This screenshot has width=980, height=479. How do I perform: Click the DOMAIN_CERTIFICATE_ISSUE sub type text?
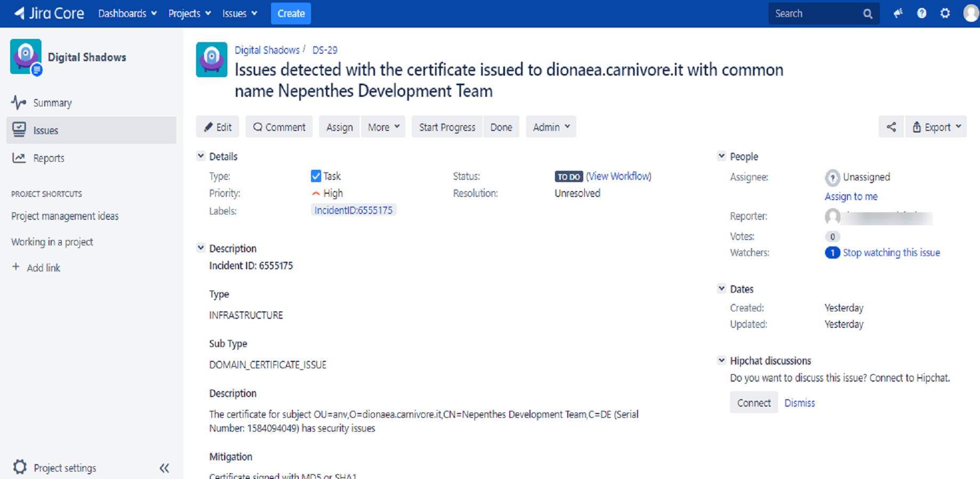268,365
